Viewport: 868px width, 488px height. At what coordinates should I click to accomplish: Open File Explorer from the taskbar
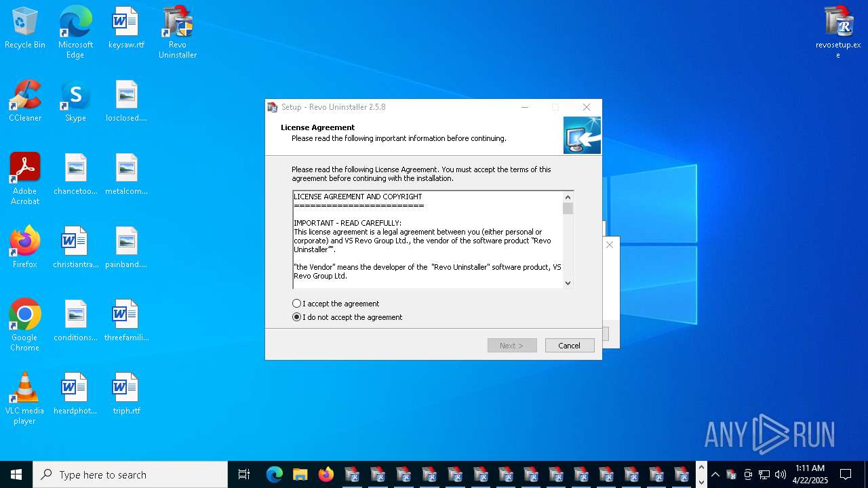tap(300, 474)
